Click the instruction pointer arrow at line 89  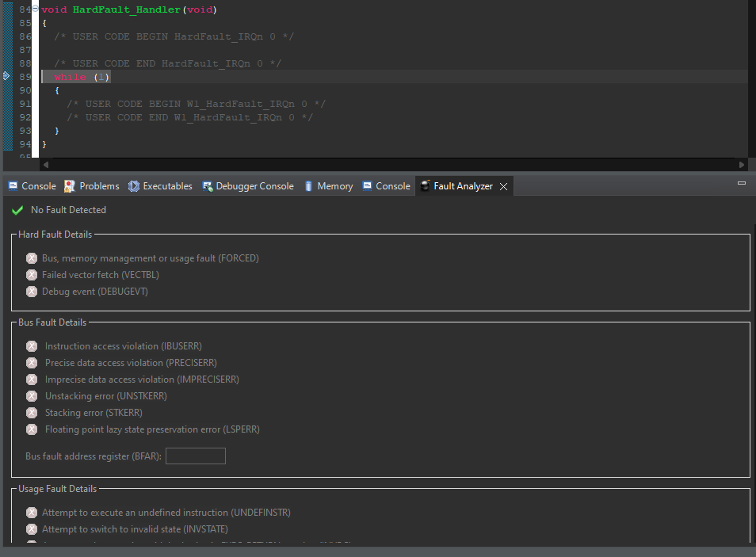6,76
